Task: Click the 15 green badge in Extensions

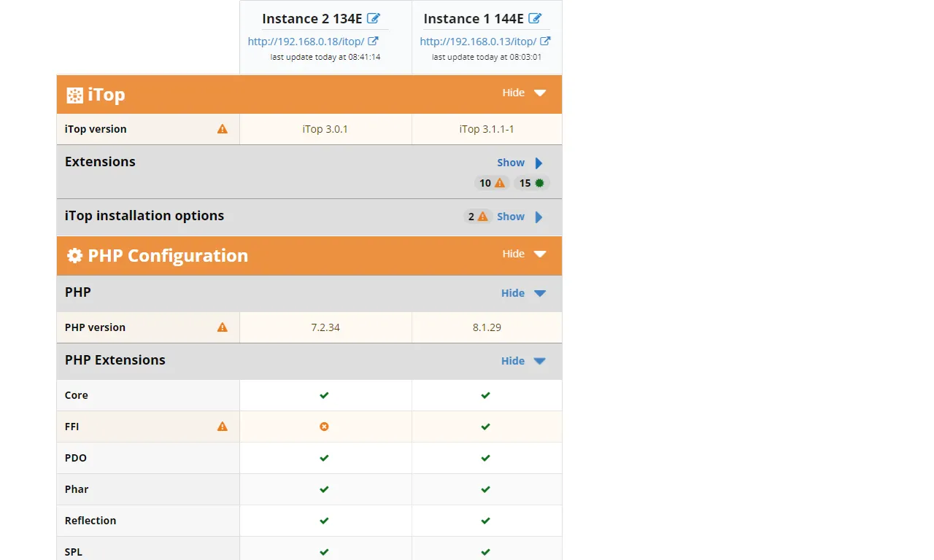Action: 532,183
